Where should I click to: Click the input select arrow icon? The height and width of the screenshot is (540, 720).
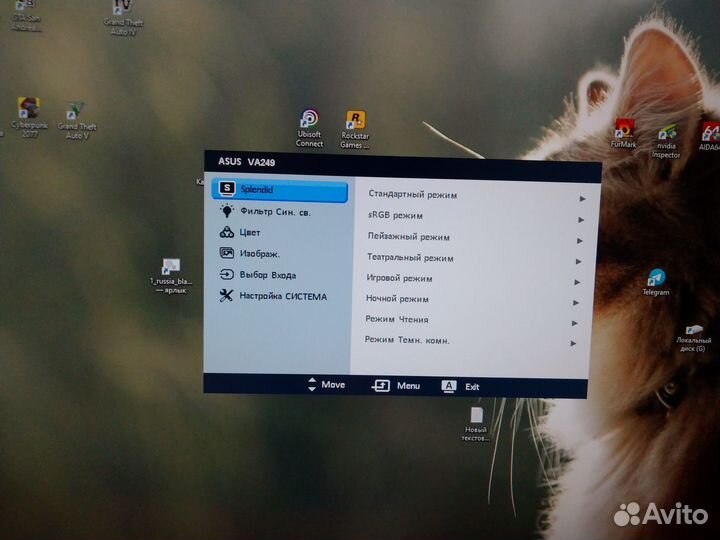(x=226, y=274)
